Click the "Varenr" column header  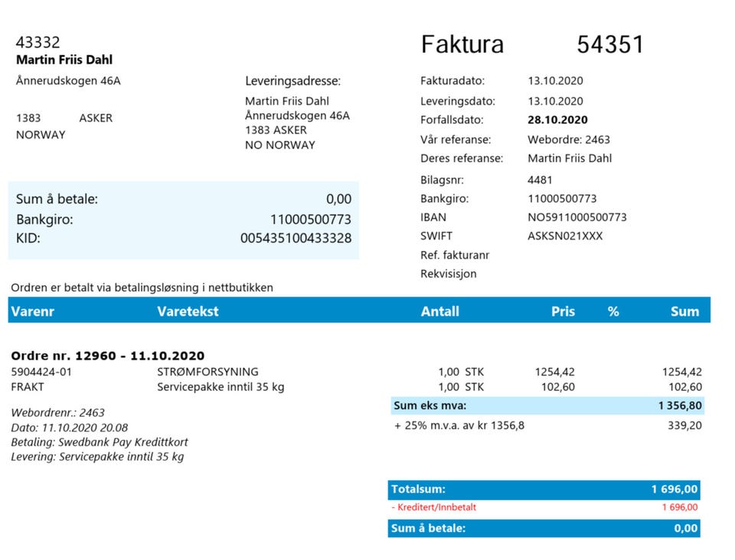[33, 311]
